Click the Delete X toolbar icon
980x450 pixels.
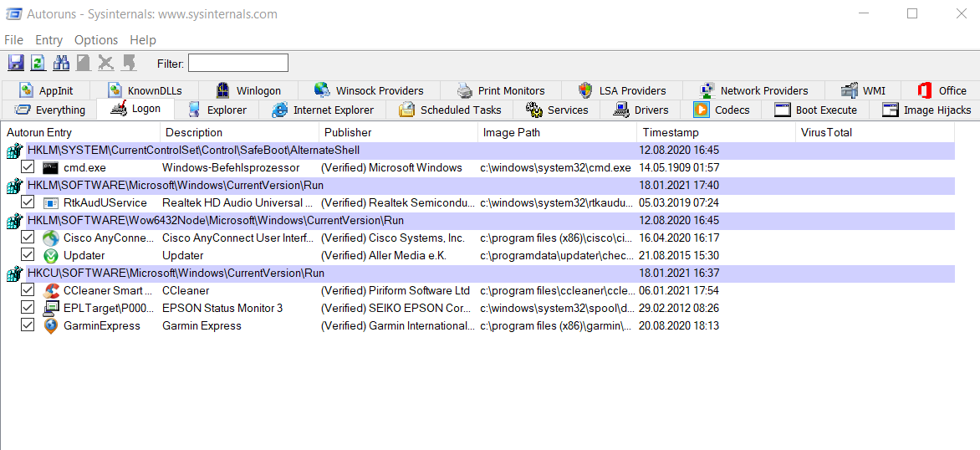(x=106, y=63)
